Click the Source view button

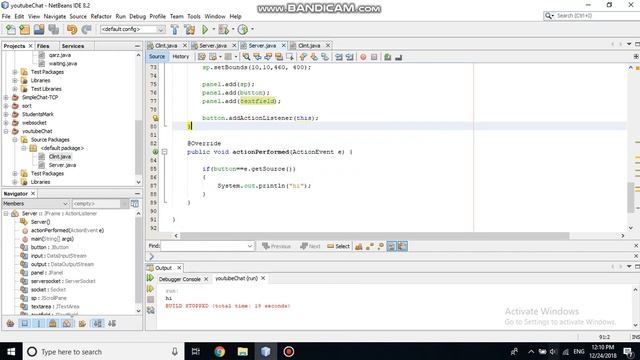(x=157, y=57)
